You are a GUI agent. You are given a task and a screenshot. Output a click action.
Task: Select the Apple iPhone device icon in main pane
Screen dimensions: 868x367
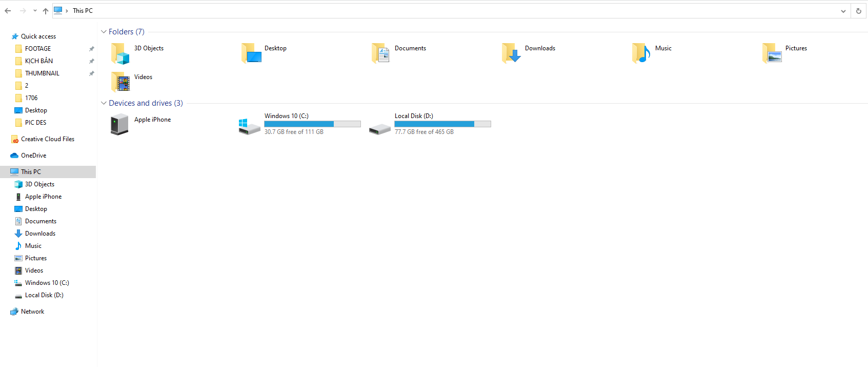[119, 124]
